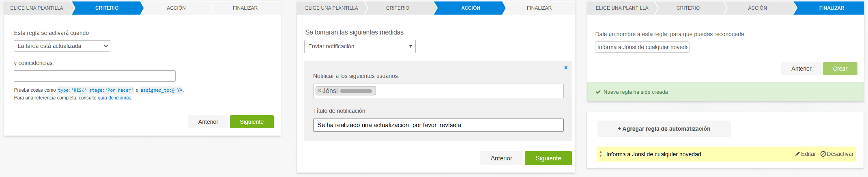Go to ELIGE UNA PLANTILLA in left wizard
The width and height of the screenshot is (868, 177).
pyautogui.click(x=37, y=8)
